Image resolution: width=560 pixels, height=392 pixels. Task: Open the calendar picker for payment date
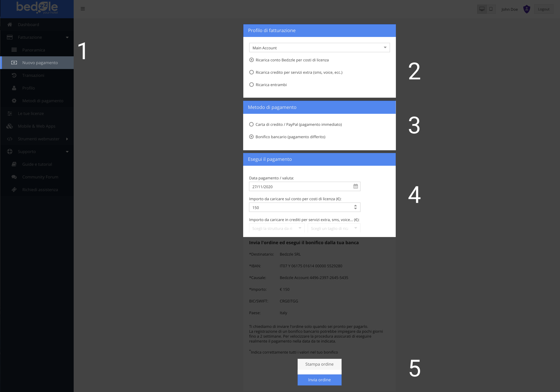coord(355,186)
